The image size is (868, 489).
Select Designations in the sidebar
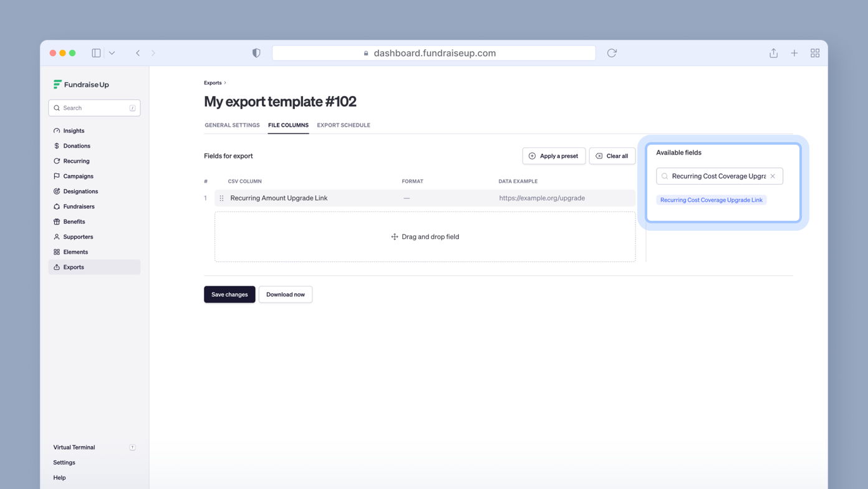[80, 191]
